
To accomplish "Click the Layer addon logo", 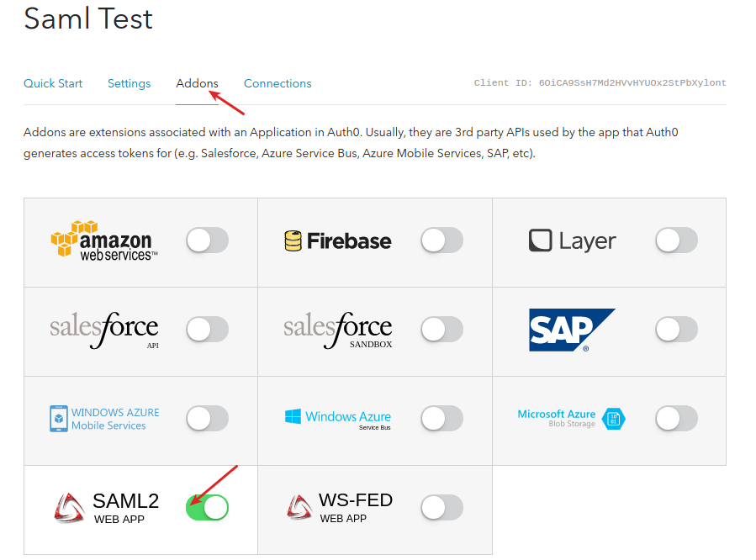I will pos(573,240).
